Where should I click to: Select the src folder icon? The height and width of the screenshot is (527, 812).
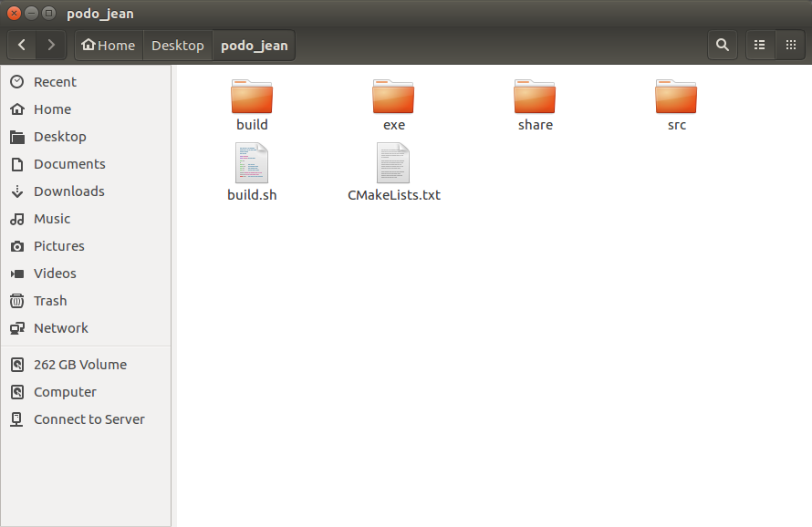pyautogui.click(x=676, y=97)
